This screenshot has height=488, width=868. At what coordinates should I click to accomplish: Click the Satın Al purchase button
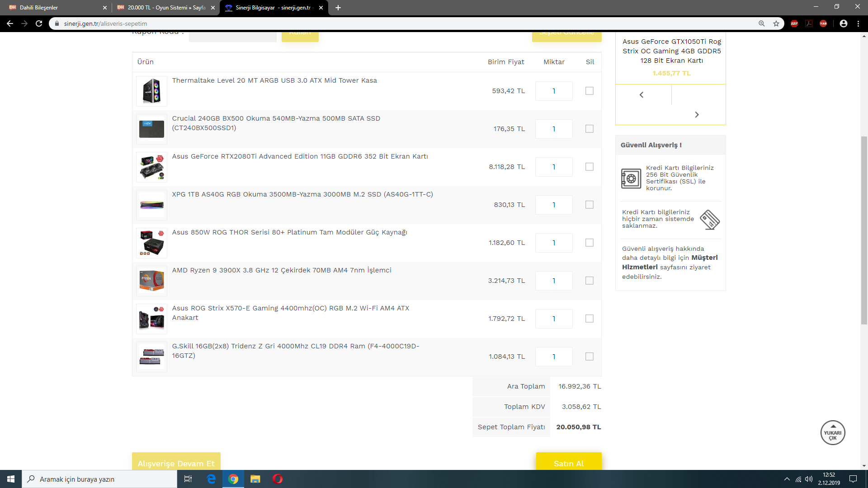tap(569, 463)
